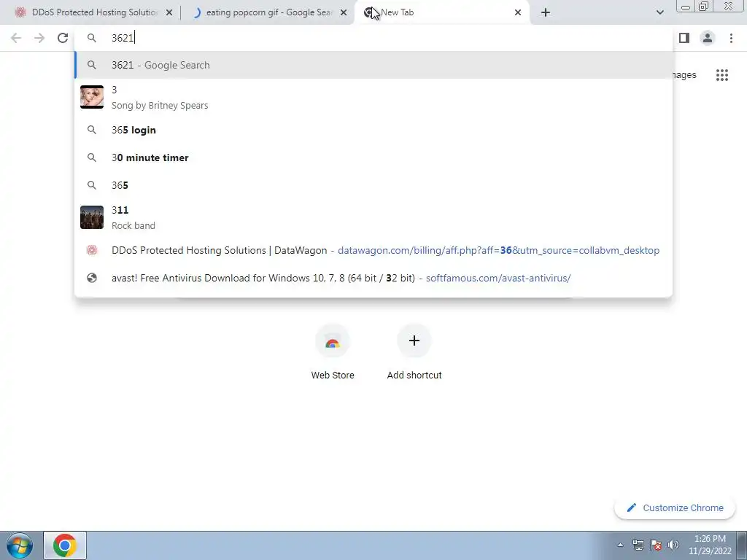Expand the tab search chevron

[x=659, y=12]
